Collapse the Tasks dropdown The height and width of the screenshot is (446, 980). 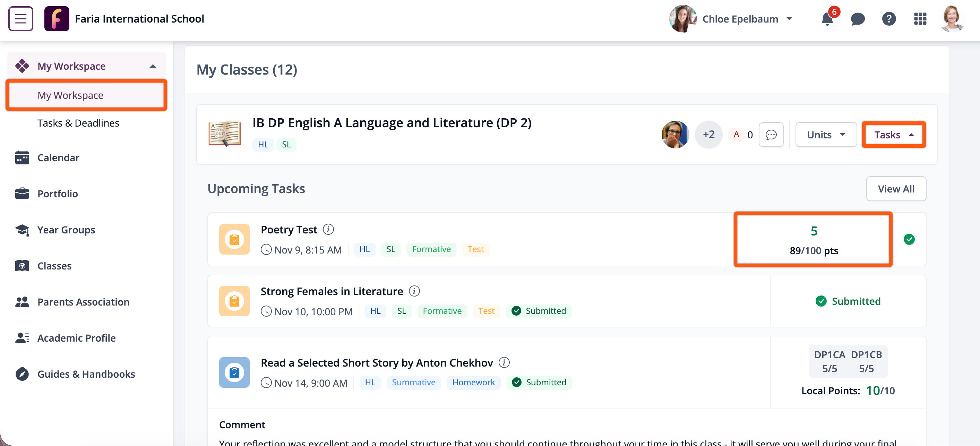coord(893,135)
